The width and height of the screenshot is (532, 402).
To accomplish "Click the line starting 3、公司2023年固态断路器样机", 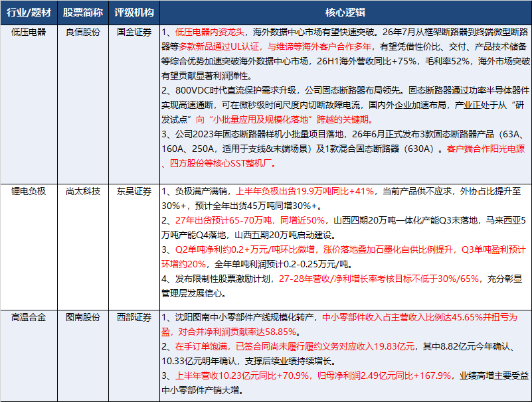I will (x=343, y=134).
